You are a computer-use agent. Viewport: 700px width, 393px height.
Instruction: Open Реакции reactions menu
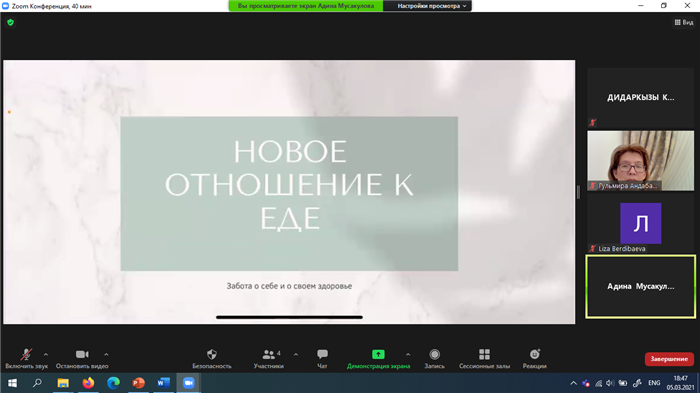[534, 359]
